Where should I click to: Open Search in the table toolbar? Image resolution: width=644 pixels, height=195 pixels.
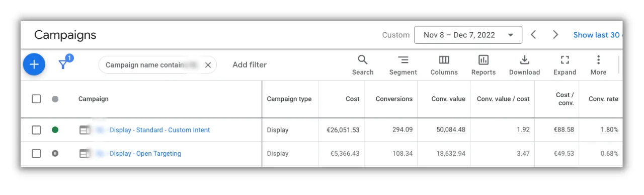[x=363, y=66]
